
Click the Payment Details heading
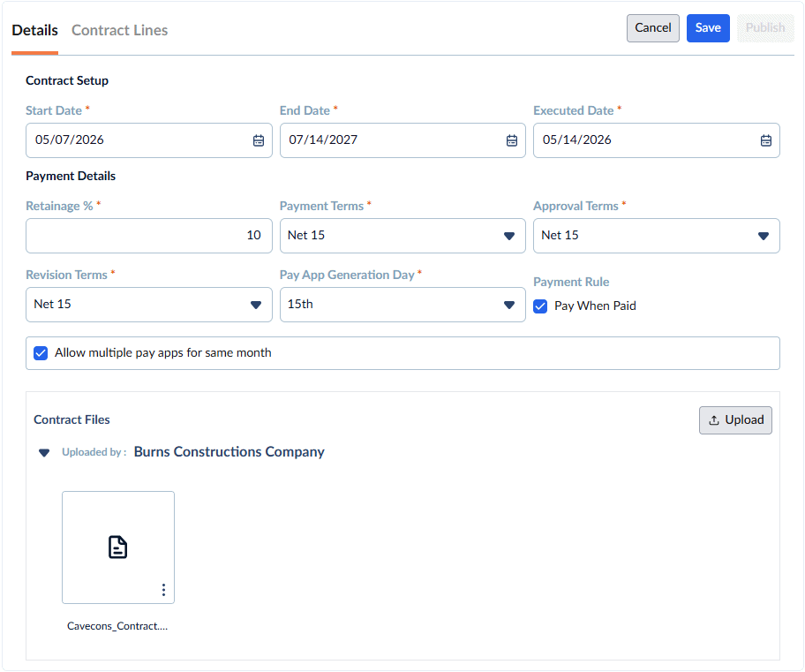[71, 177]
